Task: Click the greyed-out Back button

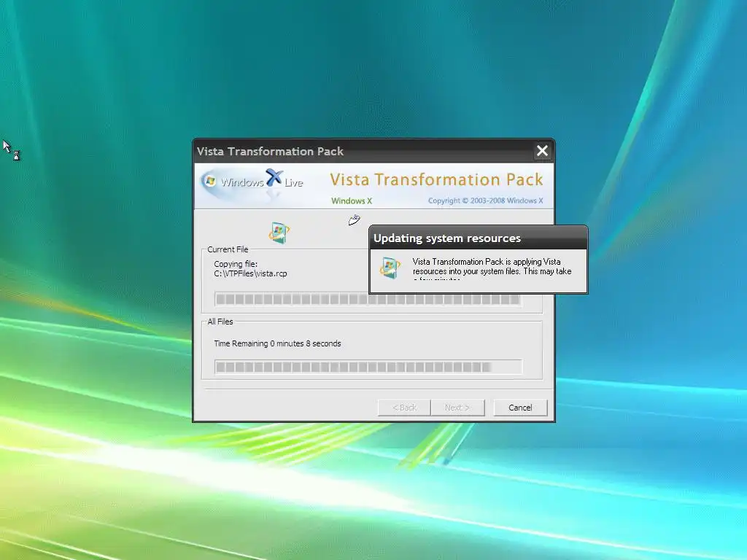Action: coord(404,408)
